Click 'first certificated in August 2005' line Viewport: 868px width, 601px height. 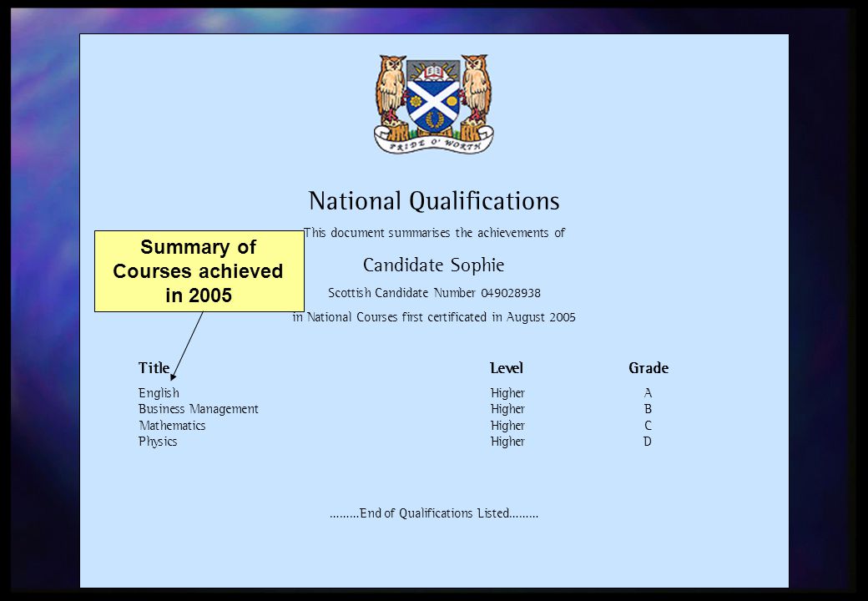pos(434,317)
